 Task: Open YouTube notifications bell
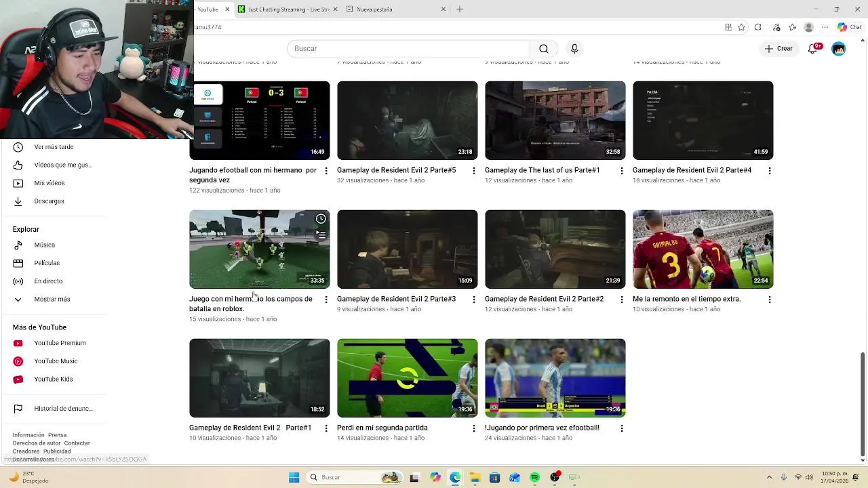pyautogui.click(x=813, y=49)
